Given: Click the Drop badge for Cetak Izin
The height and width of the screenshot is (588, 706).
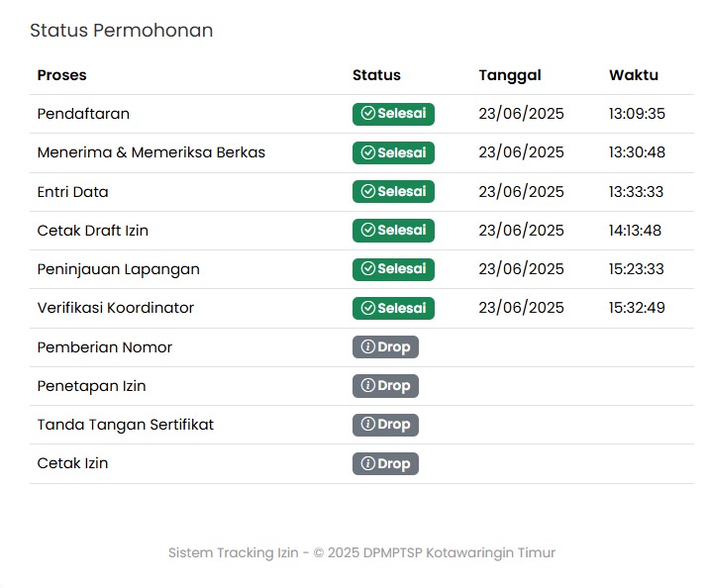Looking at the screenshot, I should coord(385,463).
